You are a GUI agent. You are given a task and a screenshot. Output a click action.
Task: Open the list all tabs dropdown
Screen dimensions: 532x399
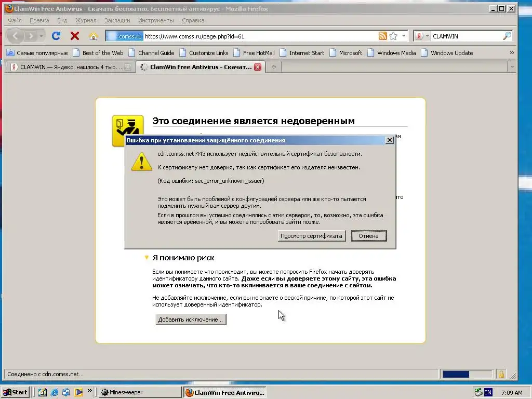click(512, 67)
